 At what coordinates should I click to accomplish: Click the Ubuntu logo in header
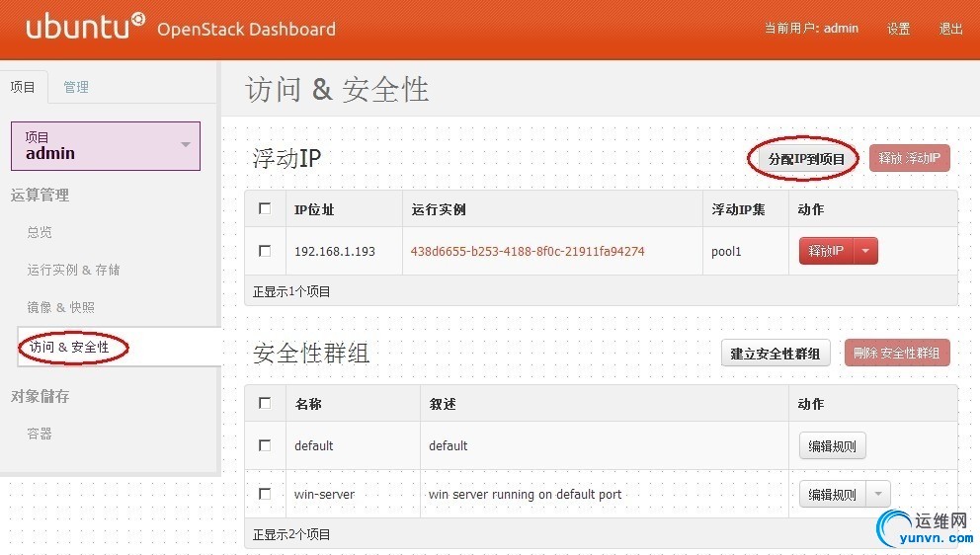click(x=86, y=27)
